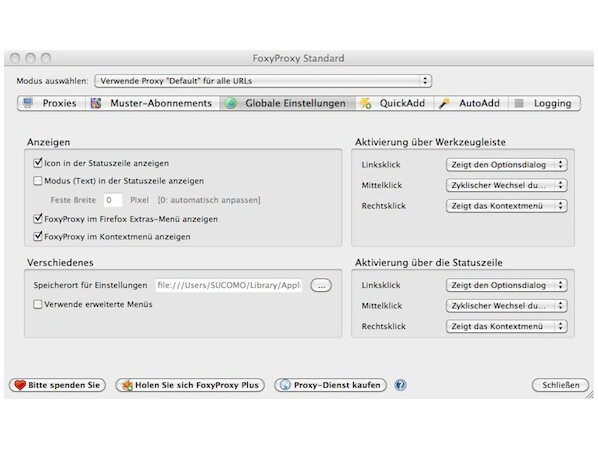Click the QuickAdd lightning icon
The image size is (598, 449).
click(365, 103)
